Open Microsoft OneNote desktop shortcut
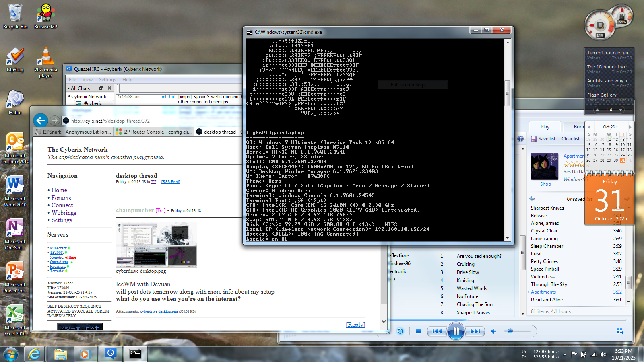This screenshot has width=644, height=362. [x=15, y=234]
